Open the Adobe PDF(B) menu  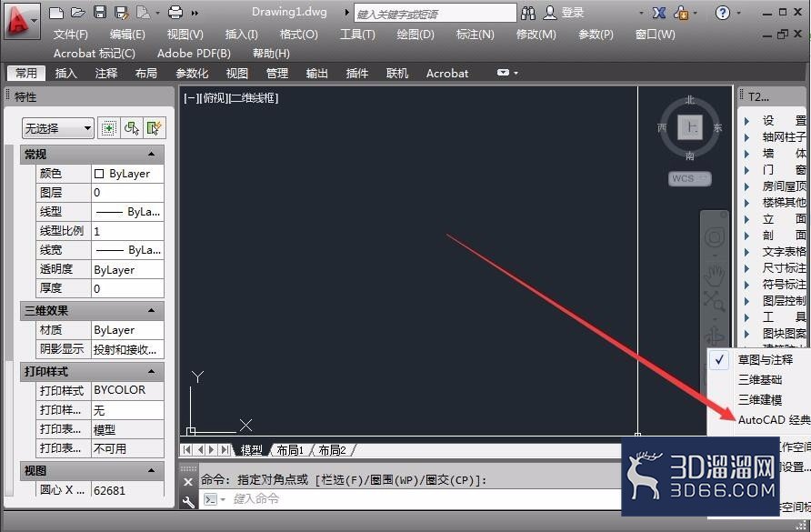194,54
